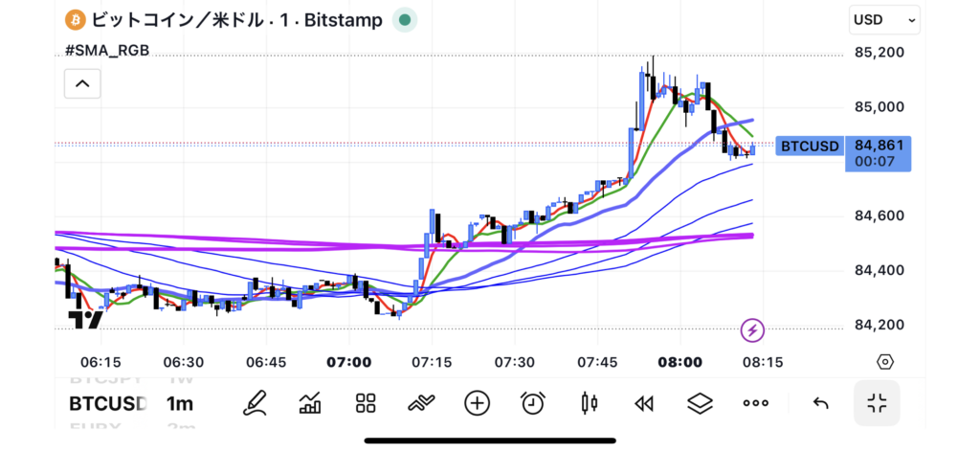Open the three-dots more menu
Viewport: 980px width, 453px height.
[756, 403]
